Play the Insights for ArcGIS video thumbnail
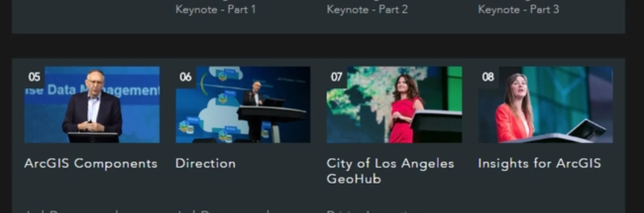The image size is (644, 213). pos(545,104)
